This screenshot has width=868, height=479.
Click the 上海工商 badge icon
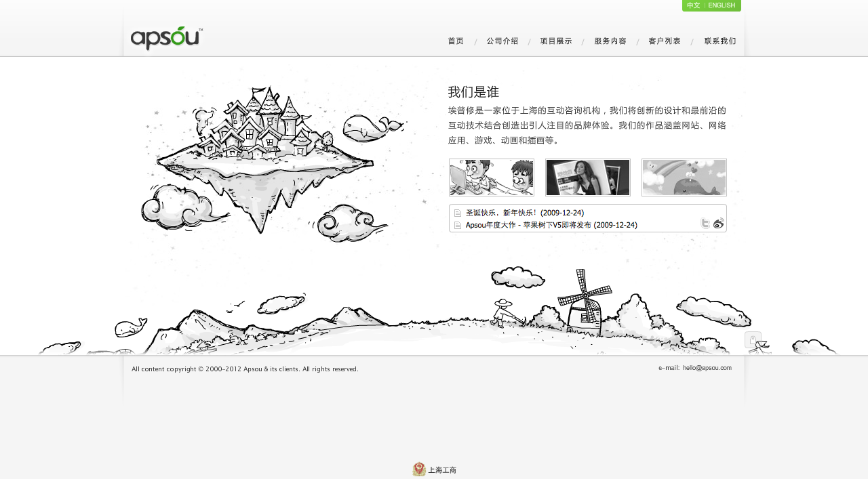coord(419,470)
